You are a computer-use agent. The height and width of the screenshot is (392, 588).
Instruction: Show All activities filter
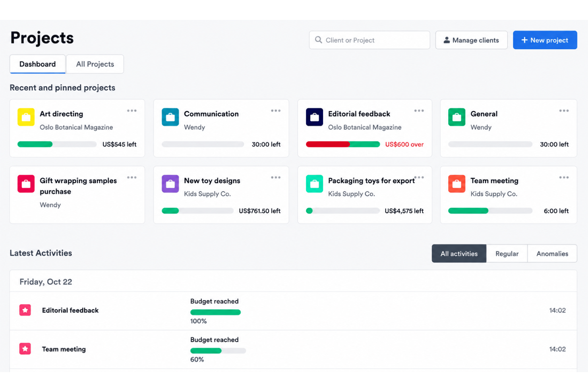pos(459,253)
